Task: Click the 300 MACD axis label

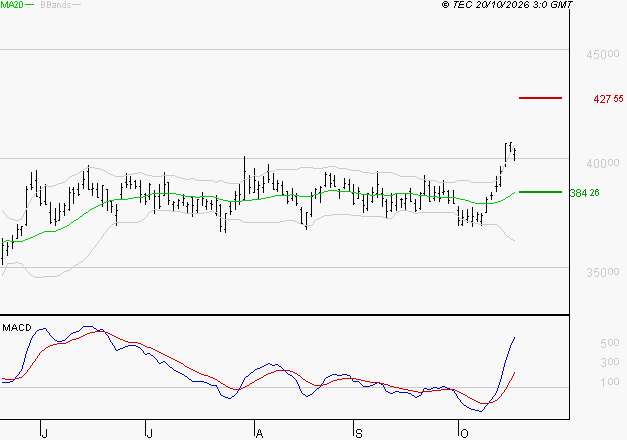Action: click(x=609, y=362)
